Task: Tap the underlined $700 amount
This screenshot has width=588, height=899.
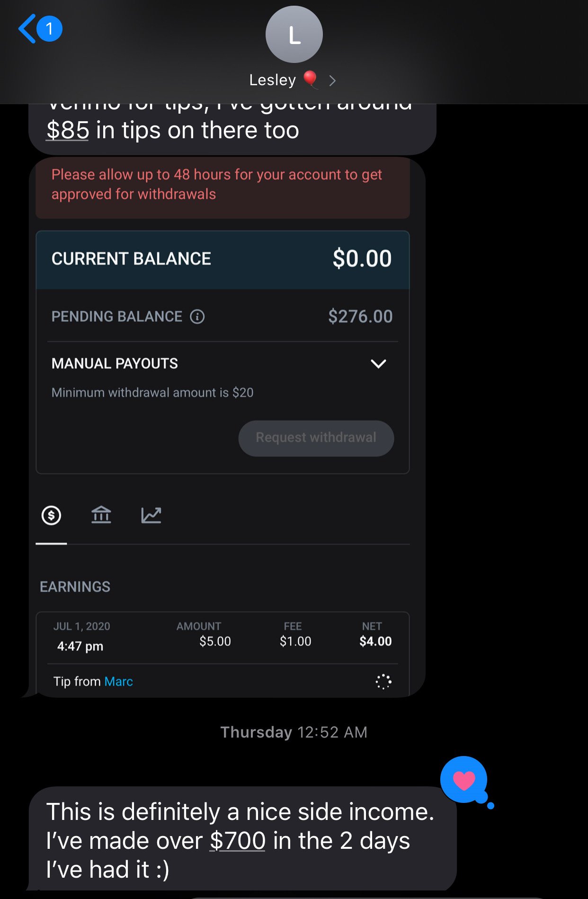Action: pyautogui.click(x=238, y=841)
